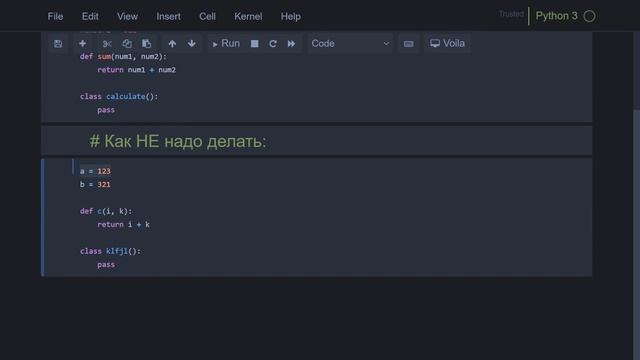This screenshot has height=360, width=640.
Task: Click the kernel status circle indicator
Action: (x=589, y=16)
